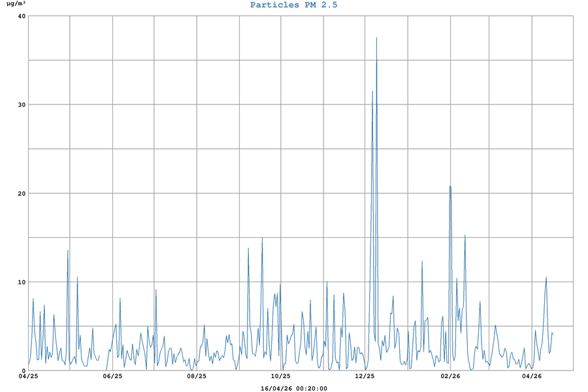
Task: Click the "Particles PM 2.5" chart title
Action: (x=293, y=5)
